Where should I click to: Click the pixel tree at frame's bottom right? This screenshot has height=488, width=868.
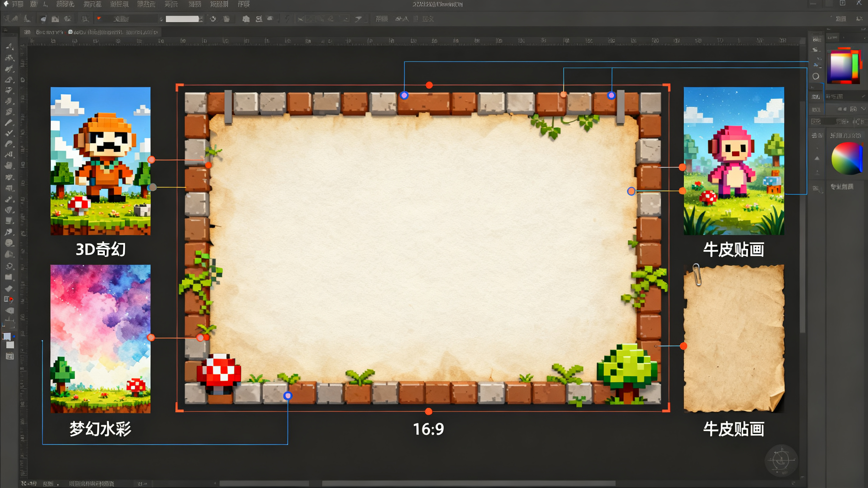[x=627, y=374]
